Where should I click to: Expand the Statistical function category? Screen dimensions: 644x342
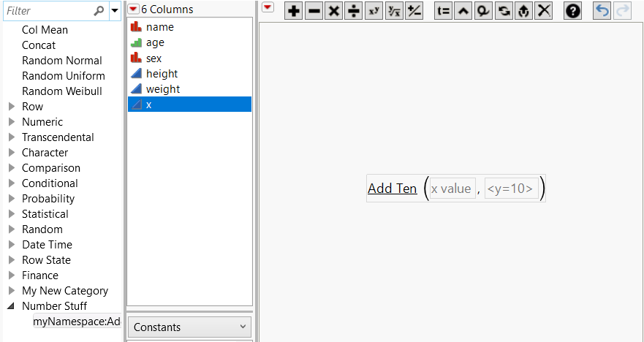click(x=12, y=214)
